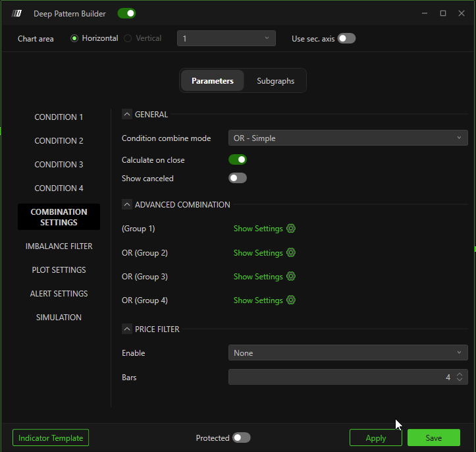
Task: Click gear icon for OR (Group 4)
Action: coord(291,300)
